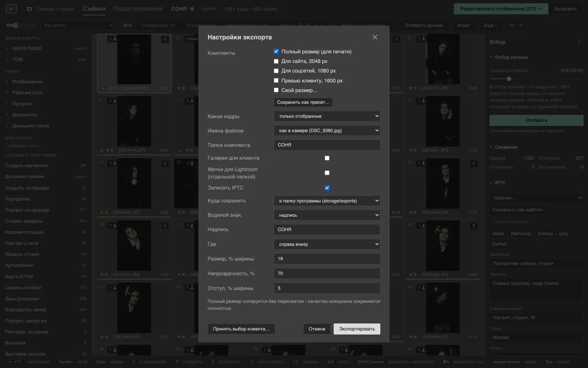Click the person badge on _DSC4415.JPG
The image size is (588, 368).
[x=422, y=39]
